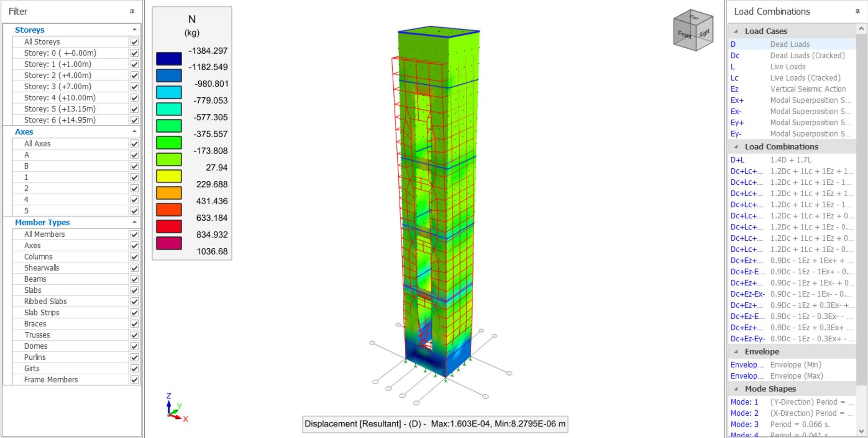This screenshot has height=438, width=868.
Task: Uncheck the Columns checkbox
Action: (x=134, y=257)
